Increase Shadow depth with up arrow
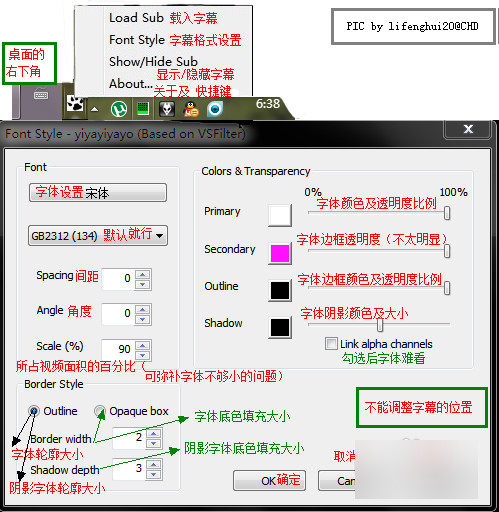Viewport: 499px width, 512px height. click(x=154, y=464)
